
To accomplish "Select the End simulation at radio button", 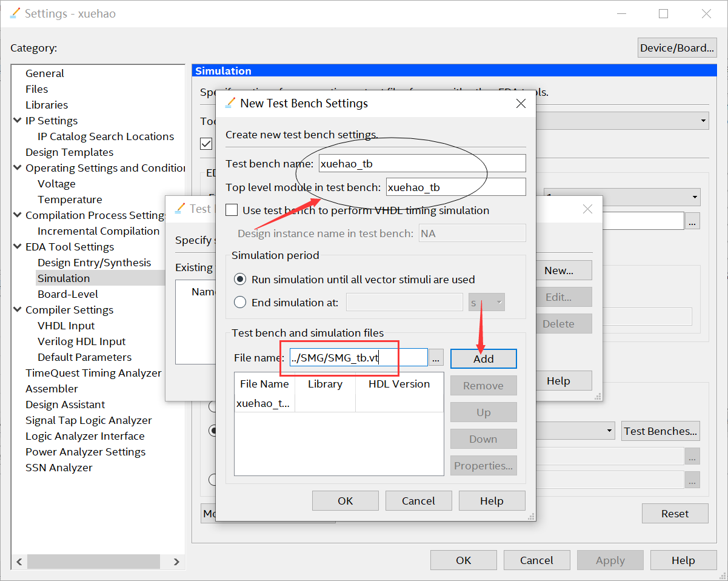I will [x=239, y=302].
